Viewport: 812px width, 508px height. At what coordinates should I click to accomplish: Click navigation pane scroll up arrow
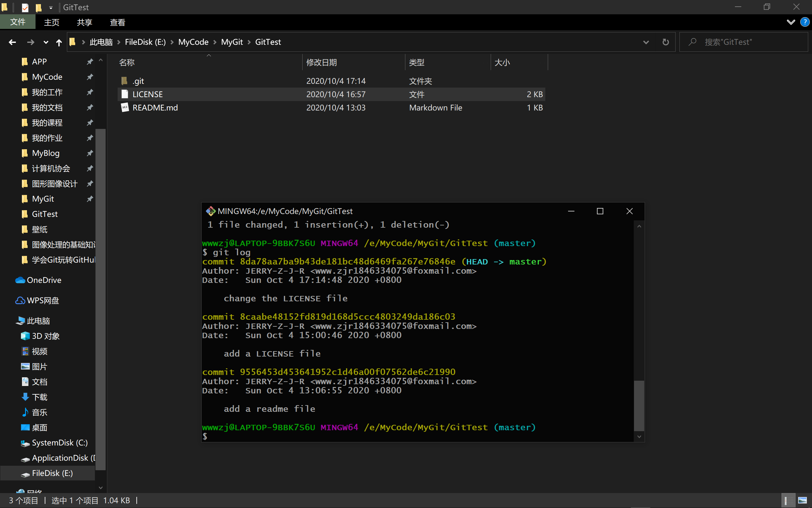[101, 60]
